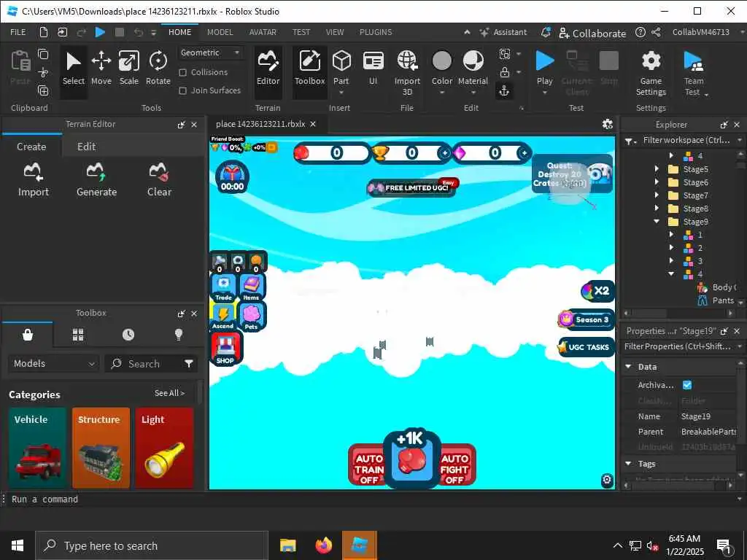747x560 pixels.
Task: Switch to the AVATAR ribbon tab
Action: click(x=263, y=32)
